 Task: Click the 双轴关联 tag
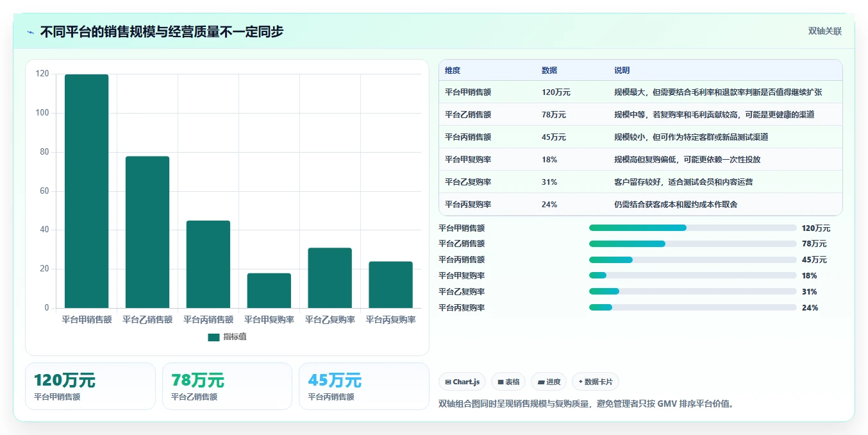point(824,31)
